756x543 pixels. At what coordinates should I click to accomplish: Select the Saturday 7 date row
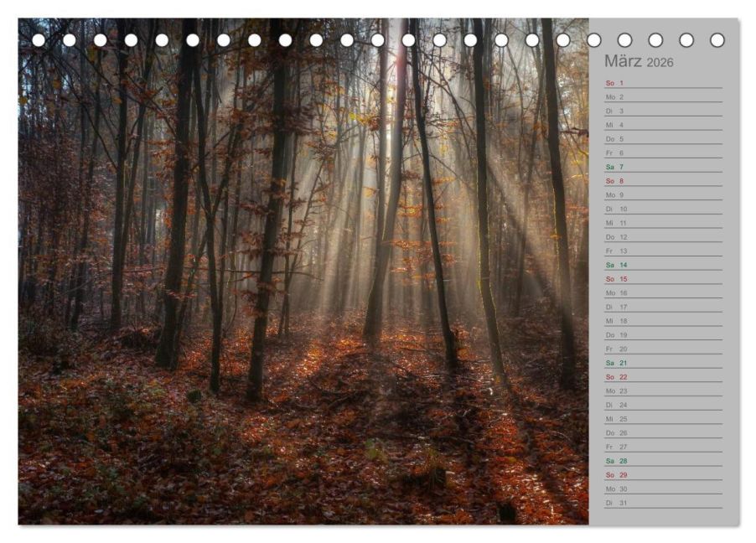[664, 167]
